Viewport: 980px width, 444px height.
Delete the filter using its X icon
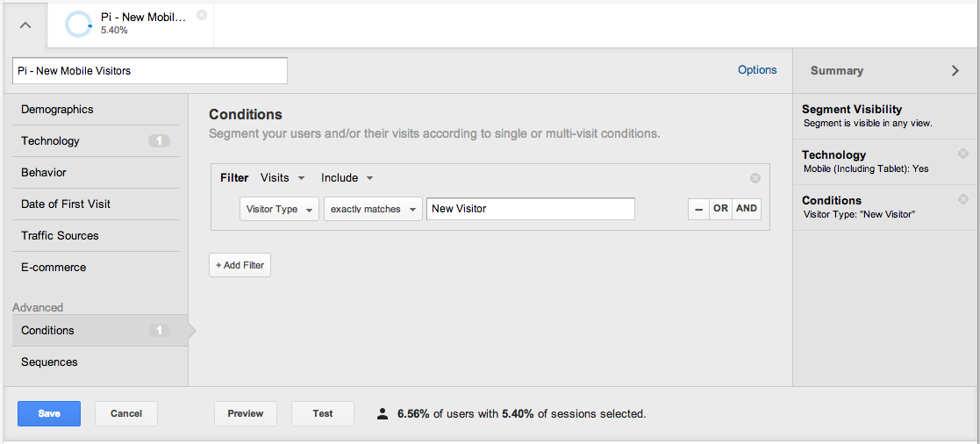tap(755, 178)
